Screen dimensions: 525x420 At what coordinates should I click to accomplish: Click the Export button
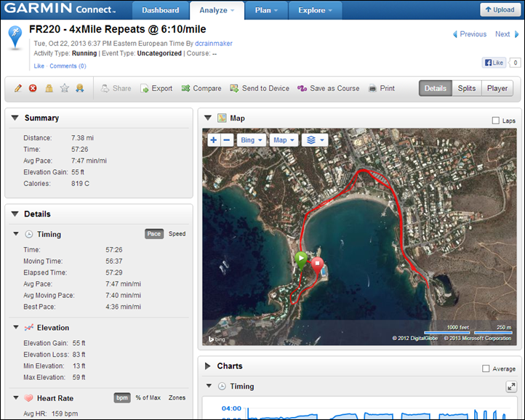tap(156, 89)
